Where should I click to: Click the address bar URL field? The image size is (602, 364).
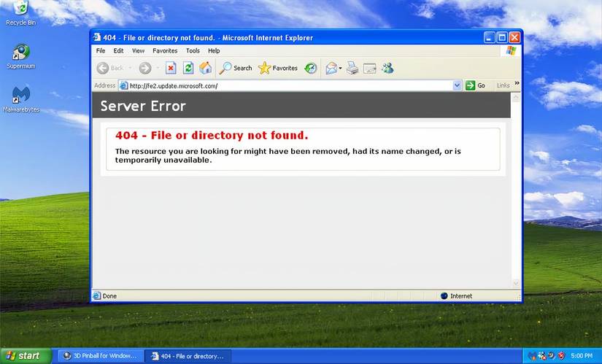(290, 85)
